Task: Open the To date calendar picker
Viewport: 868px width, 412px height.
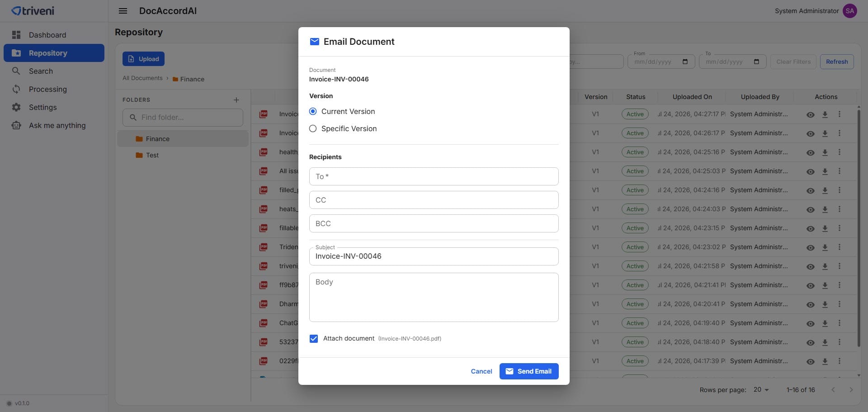Action: coord(756,62)
